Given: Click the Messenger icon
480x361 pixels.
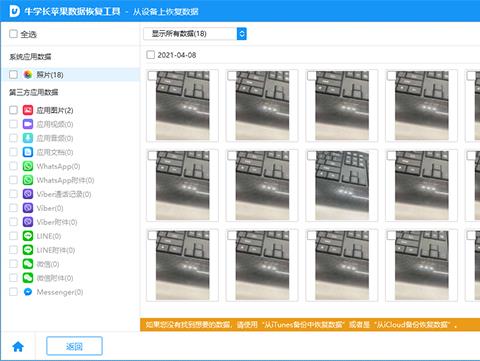Looking at the screenshot, I should coord(28,292).
